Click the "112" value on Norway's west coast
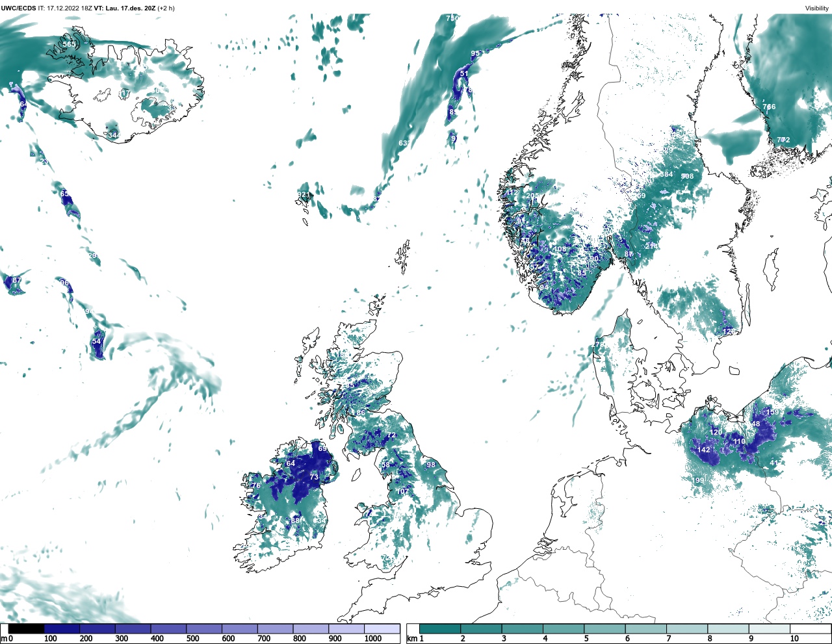Image resolution: width=832 pixels, height=644 pixels. click(512, 192)
